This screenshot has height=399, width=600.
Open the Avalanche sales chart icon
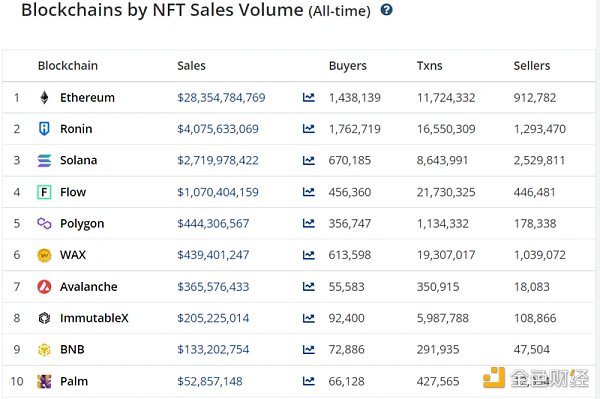coord(309,287)
